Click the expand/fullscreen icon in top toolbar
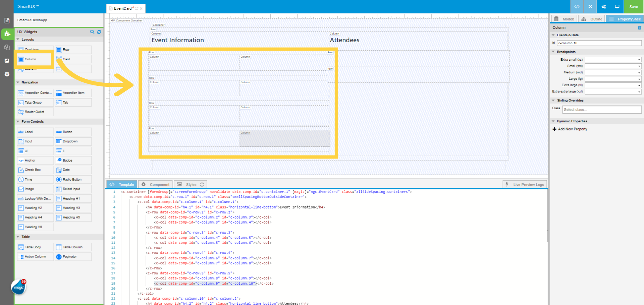Screen dimensions: 644x305 tap(590, 7)
